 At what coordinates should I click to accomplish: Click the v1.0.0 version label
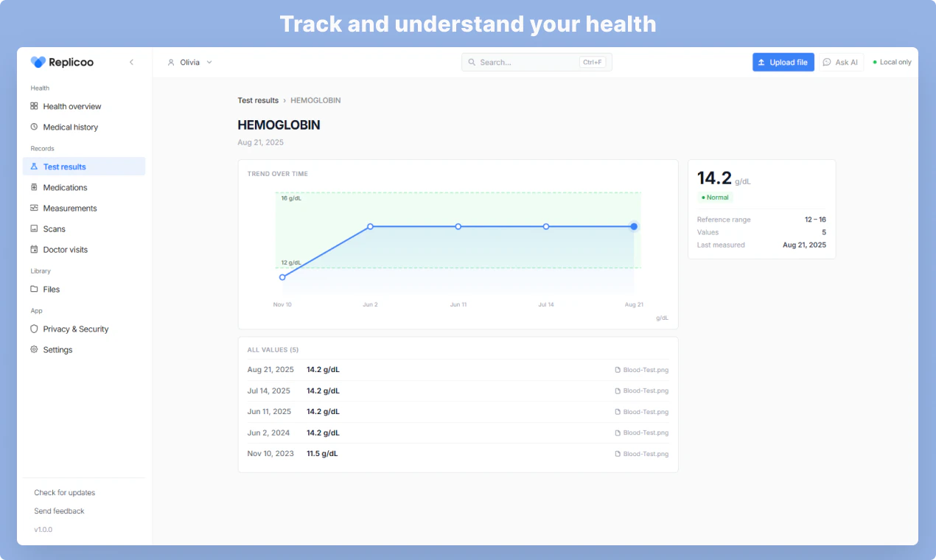43,530
